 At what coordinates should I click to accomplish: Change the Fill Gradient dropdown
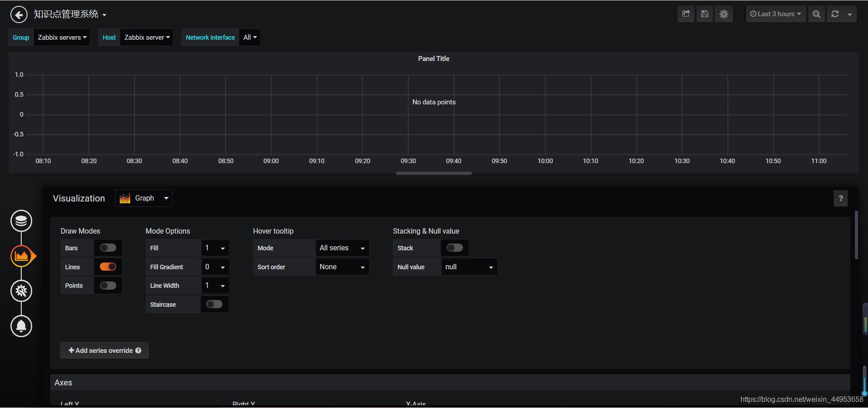click(x=215, y=267)
